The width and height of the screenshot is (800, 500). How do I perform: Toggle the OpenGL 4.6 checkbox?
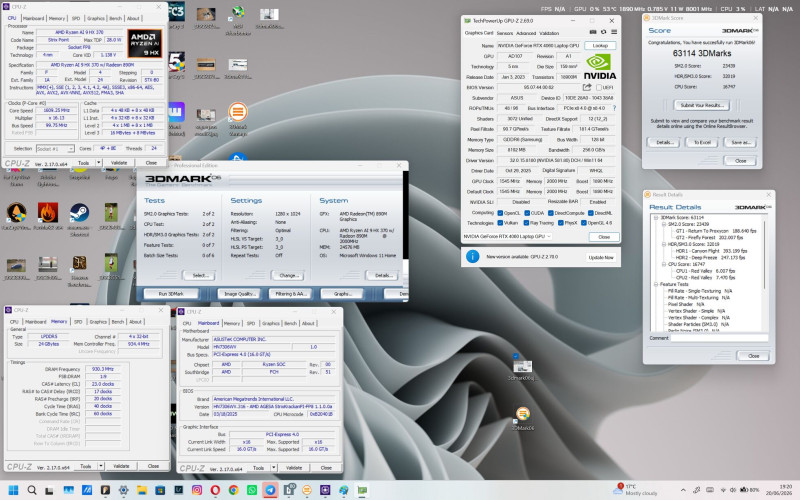click(584, 223)
